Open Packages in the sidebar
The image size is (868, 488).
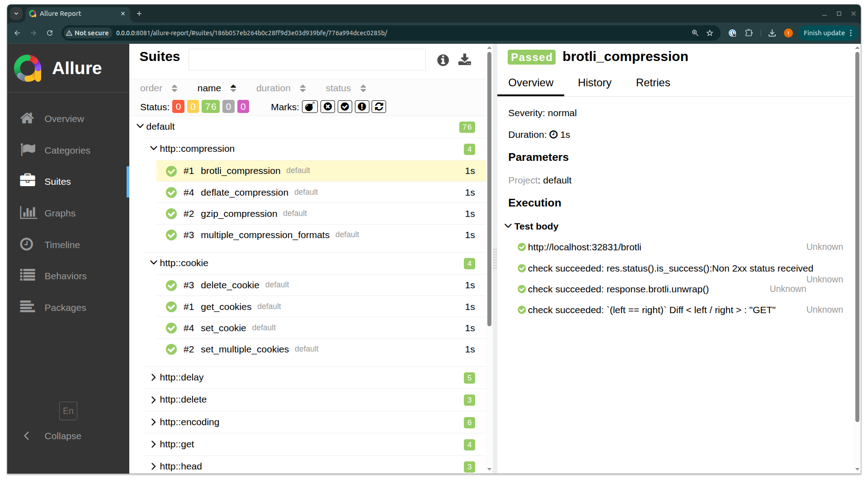point(65,308)
